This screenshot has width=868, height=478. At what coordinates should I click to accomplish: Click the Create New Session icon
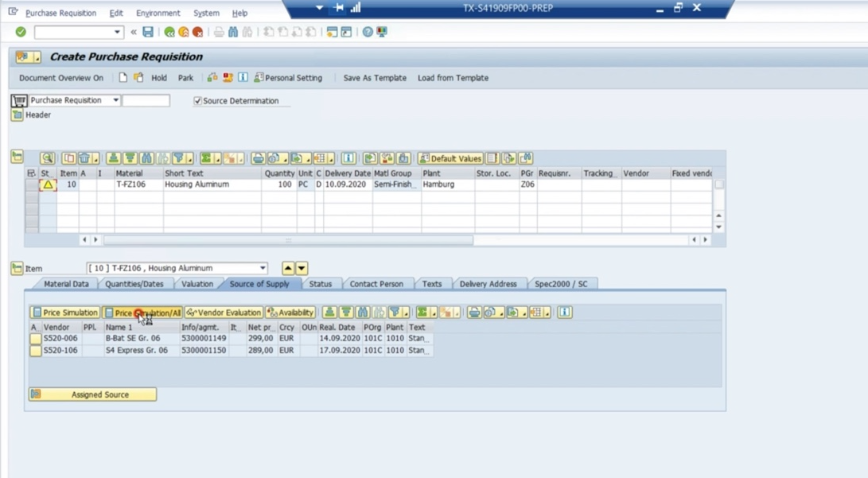(332, 32)
